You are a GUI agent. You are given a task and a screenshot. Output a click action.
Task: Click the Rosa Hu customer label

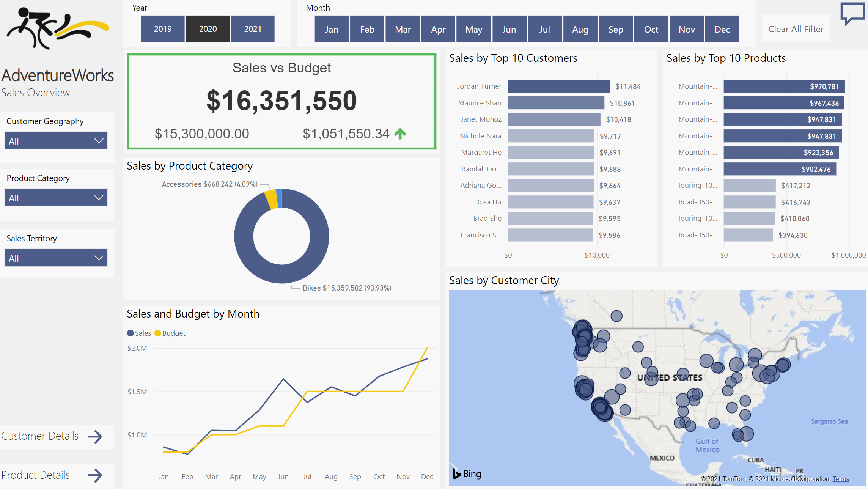coord(488,202)
